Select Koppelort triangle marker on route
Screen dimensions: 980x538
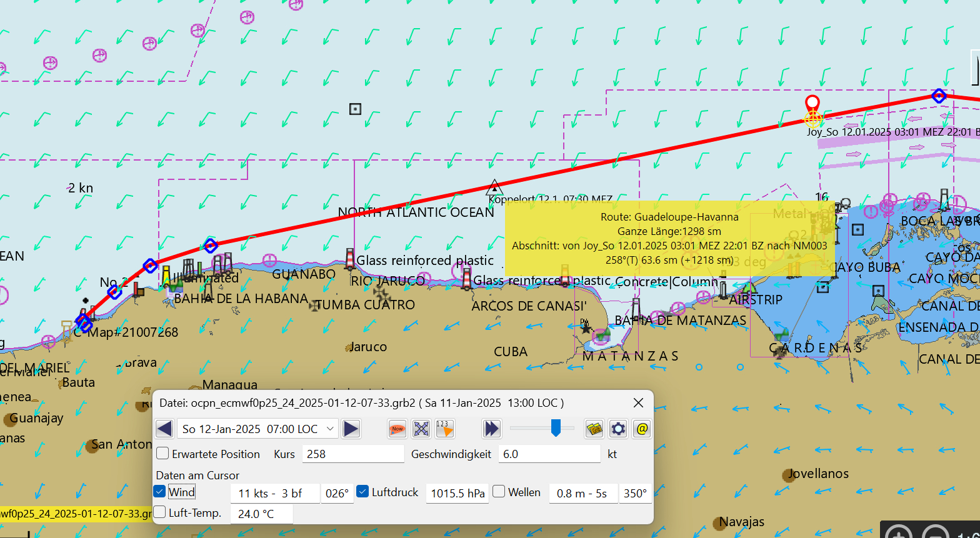[494, 187]
